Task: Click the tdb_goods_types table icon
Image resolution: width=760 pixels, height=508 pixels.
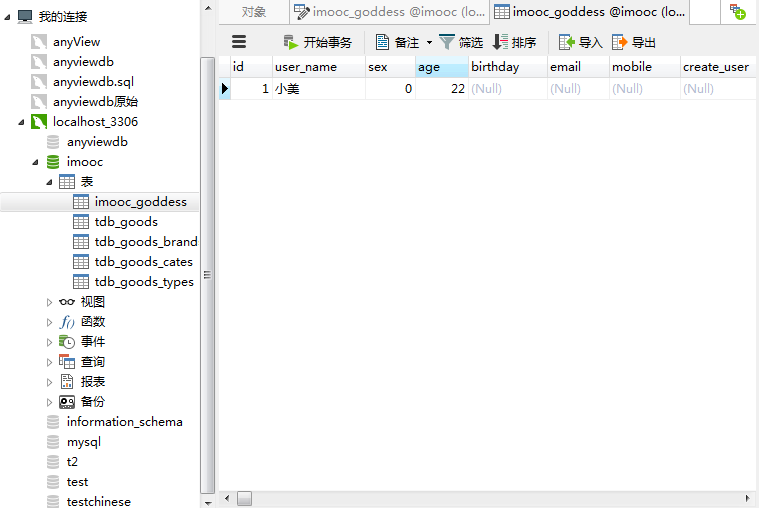Action: click(81, 282)
